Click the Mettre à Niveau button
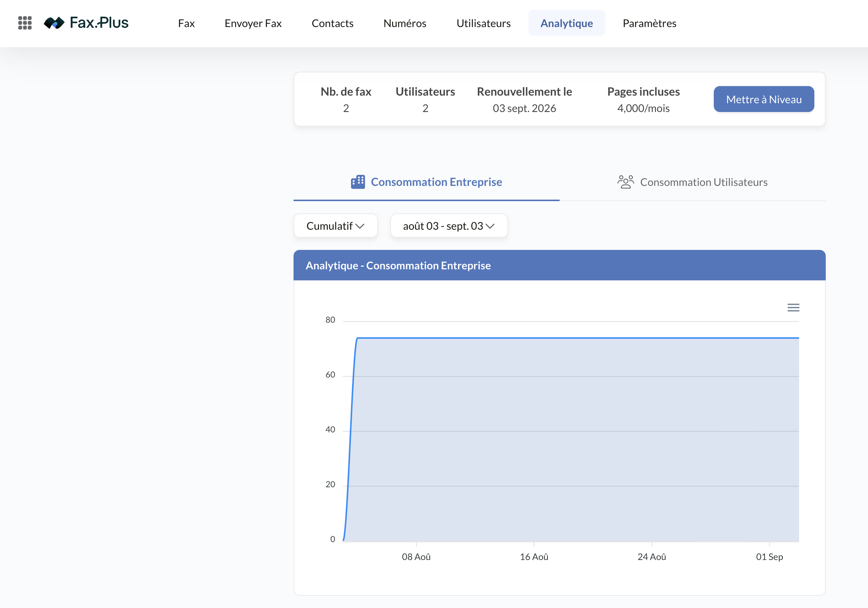This screenshot has width=868, height=608. click(764, 99)
